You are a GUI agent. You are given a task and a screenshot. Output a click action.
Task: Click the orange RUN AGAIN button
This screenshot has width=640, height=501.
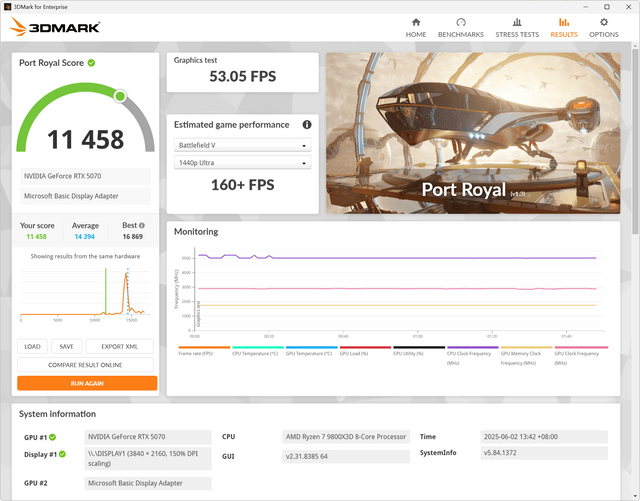tap(87, 383)
